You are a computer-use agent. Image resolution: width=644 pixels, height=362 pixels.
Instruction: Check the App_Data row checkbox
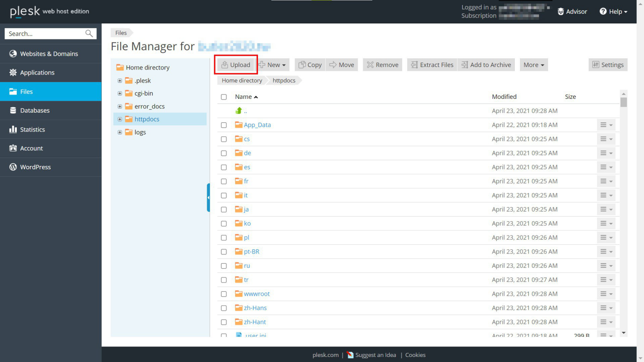[223, 125]
